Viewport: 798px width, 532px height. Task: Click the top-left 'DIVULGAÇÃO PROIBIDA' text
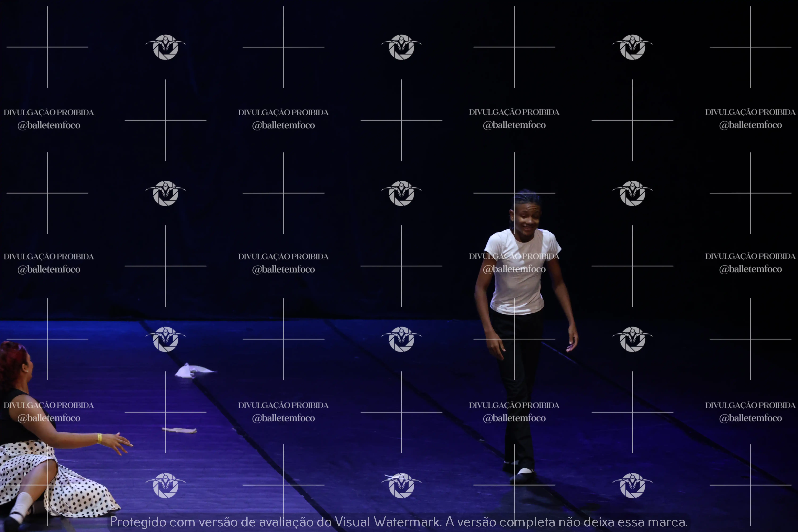(49, 112)
